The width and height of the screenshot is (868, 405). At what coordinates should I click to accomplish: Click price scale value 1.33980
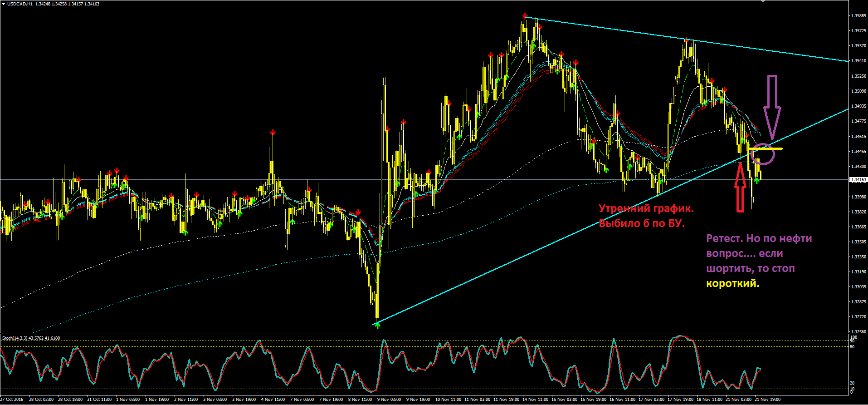(858, 197)
